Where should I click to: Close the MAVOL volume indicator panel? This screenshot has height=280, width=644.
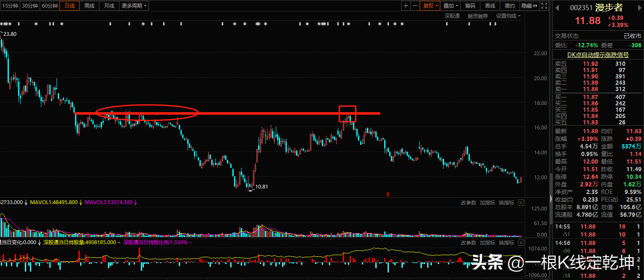pyautogui.click(x=521, y=203)
